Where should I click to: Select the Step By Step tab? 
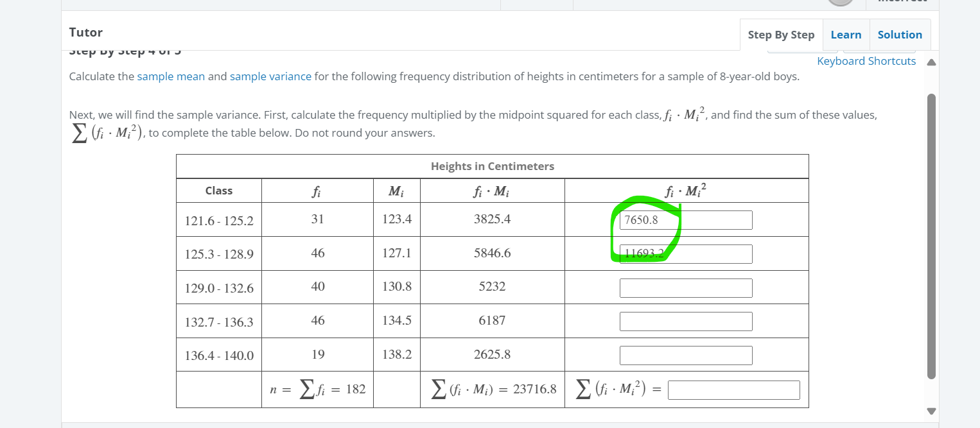coord(781,34)
